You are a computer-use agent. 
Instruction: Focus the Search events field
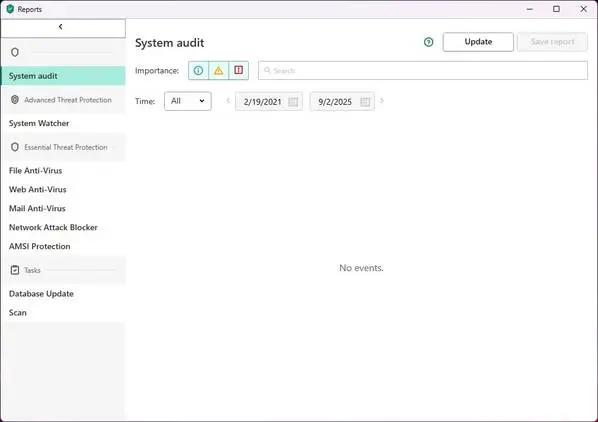pyautogui.click(x=423, y=71)
